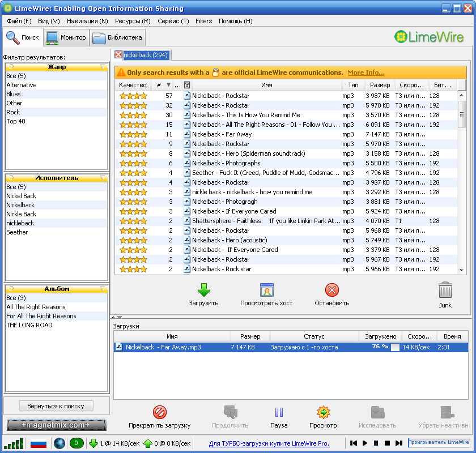The width and height of the screenshot is (476, 453).
Task: Select the radio circle on the Исполнитель header
Action: click(x=11, y=177)
